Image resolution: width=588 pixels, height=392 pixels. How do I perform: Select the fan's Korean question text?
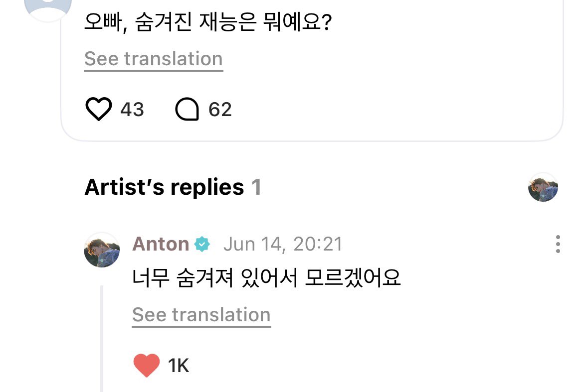tap(208, 22)
